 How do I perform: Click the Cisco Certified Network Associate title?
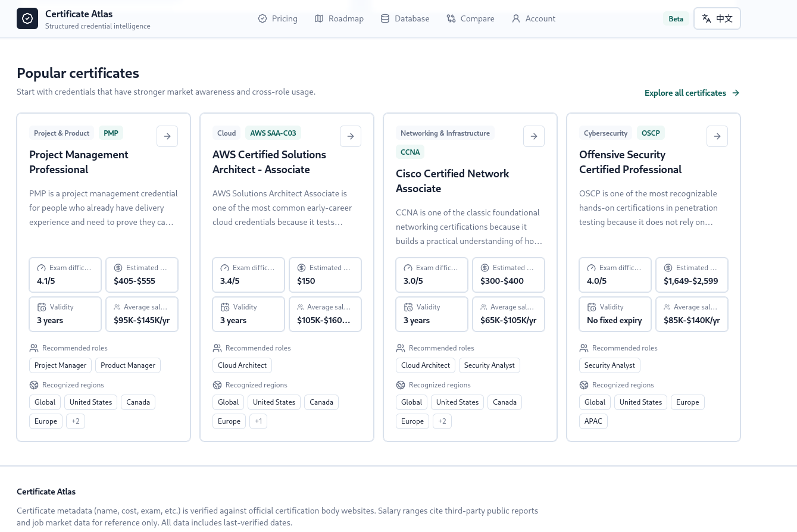(x=452, y=181)
